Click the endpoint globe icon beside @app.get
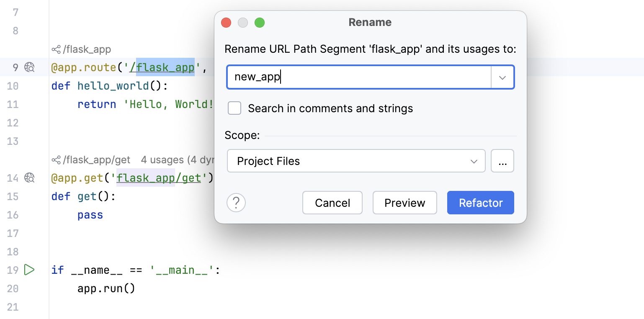Screen dimensions: 644x319 (x=29, y=178)
